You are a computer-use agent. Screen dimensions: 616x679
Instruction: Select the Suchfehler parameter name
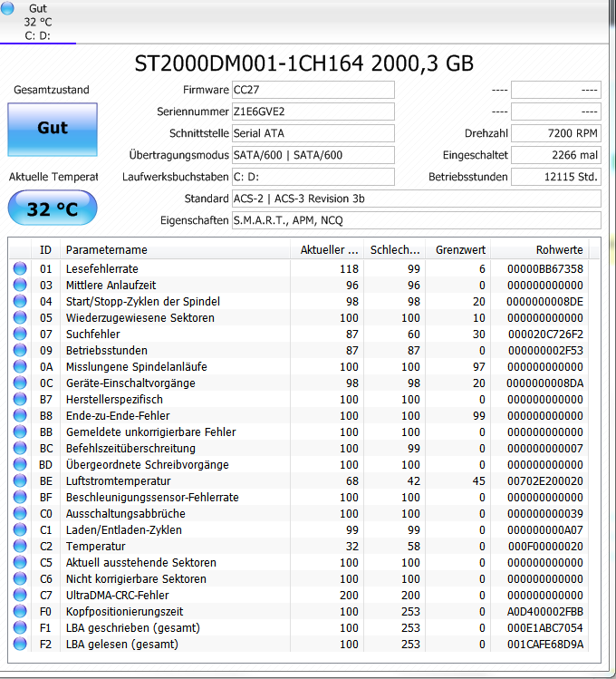(x=93, y=335)
